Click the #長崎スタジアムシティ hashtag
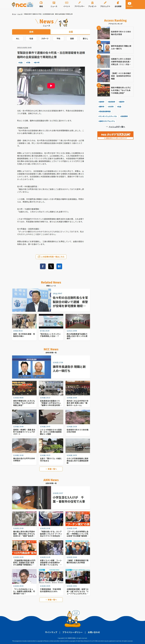 [107, 121]
